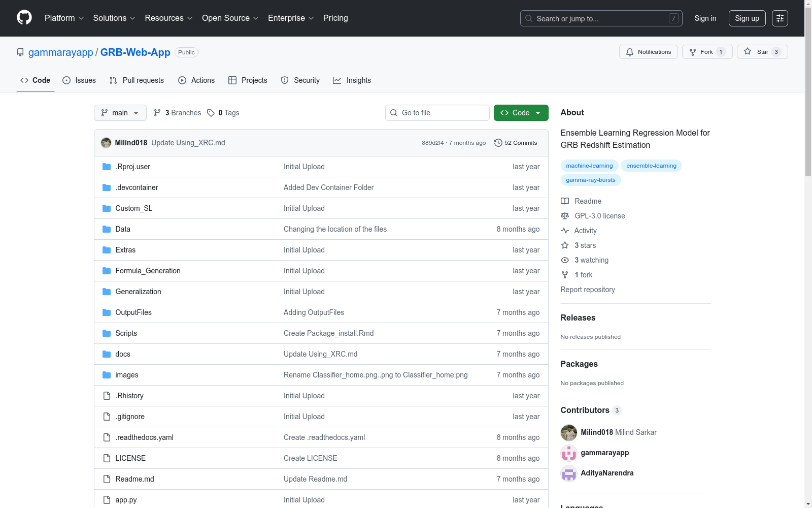Click the history clock icon by 52 Commits
812x508 pixels.
pos(498,143)
